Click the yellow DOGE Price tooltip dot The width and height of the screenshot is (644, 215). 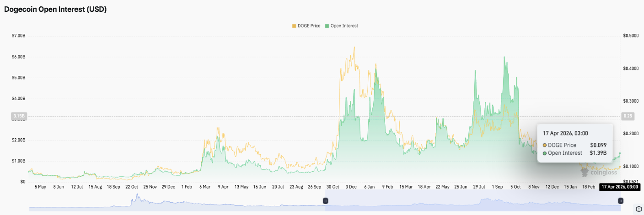click(545, 145)
